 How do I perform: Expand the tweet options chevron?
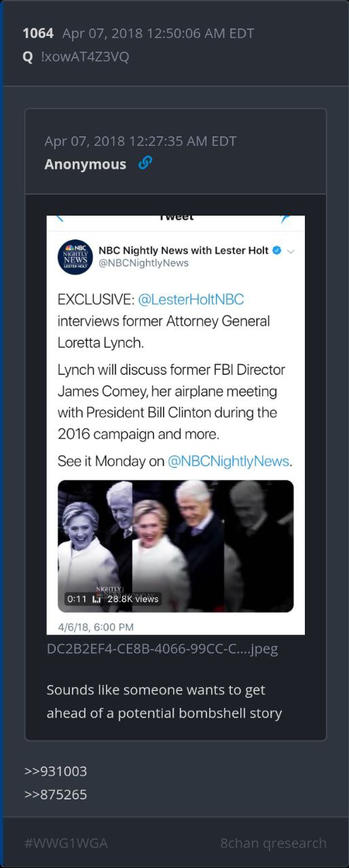coord(291,251)
